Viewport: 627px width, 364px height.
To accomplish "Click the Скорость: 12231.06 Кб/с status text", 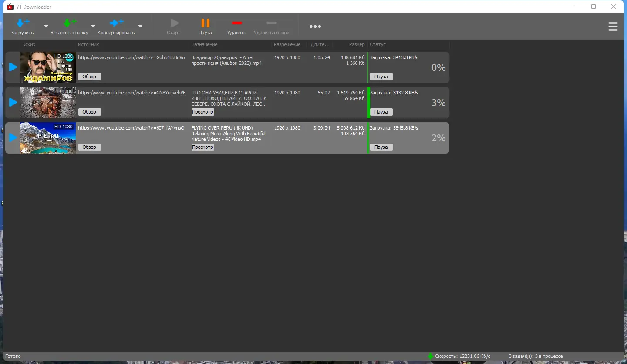I will click(x=462, y=357).
